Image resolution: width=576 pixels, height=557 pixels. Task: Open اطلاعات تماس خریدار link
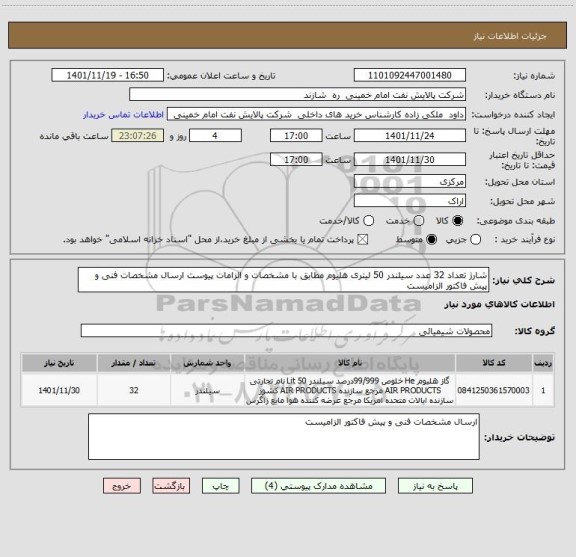[123, 115]
